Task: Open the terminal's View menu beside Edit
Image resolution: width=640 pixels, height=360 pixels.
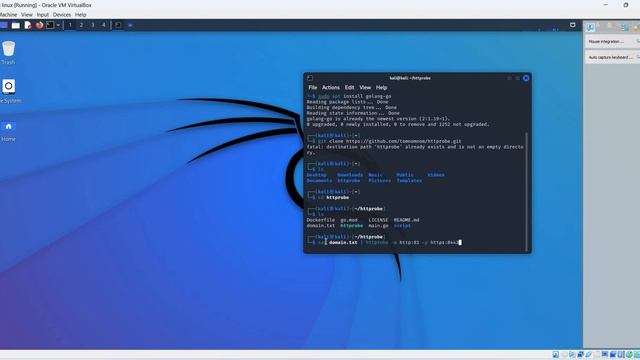Action: click(x=365, y=87)
